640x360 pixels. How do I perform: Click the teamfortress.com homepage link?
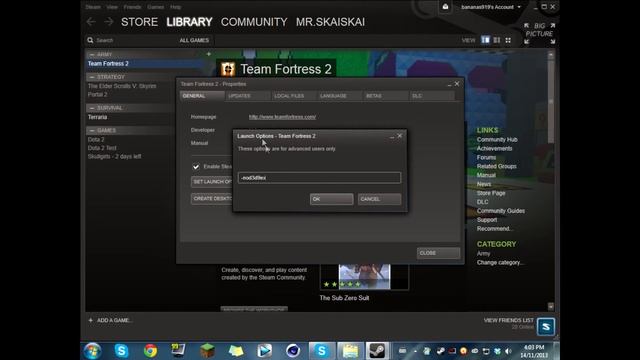point(282,117)
